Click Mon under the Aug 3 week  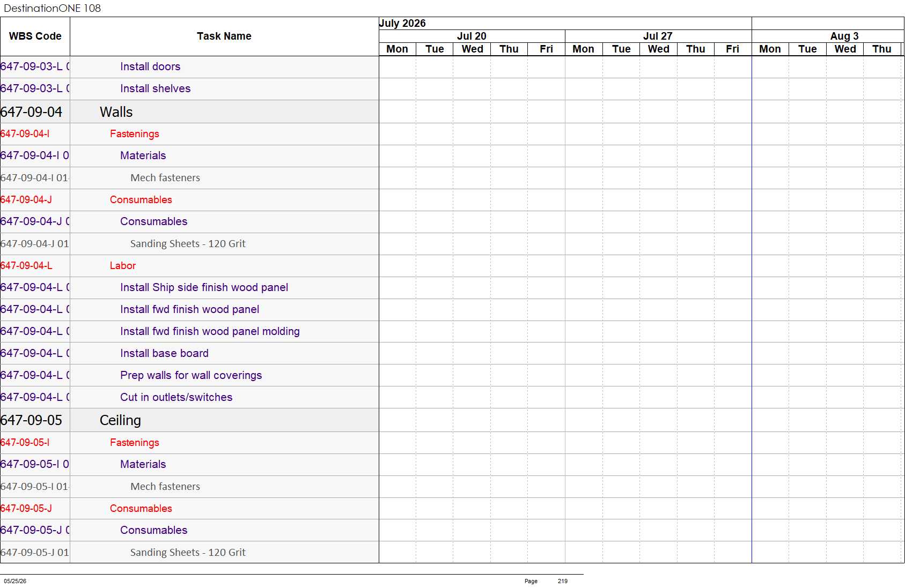(x=770, y=49)
